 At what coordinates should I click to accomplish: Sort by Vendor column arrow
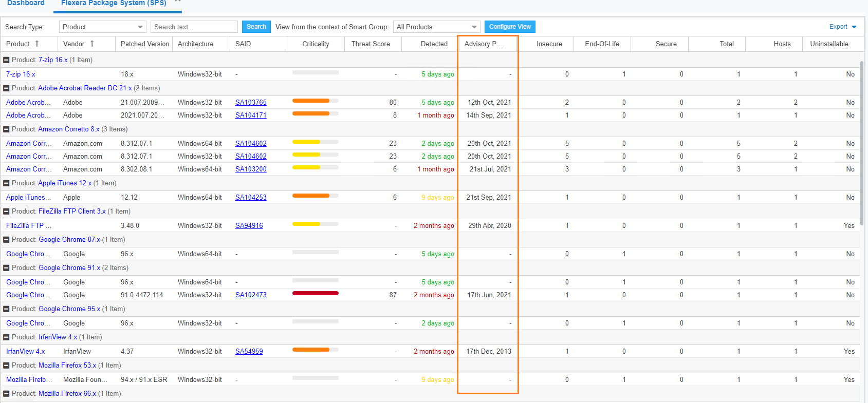pos(92,44)
